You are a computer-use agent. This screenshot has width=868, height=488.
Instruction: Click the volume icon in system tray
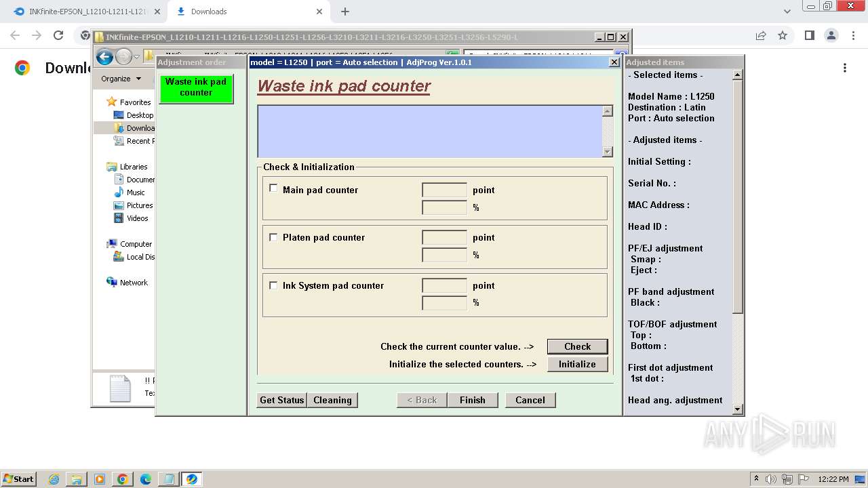click(x=771, y=479)
